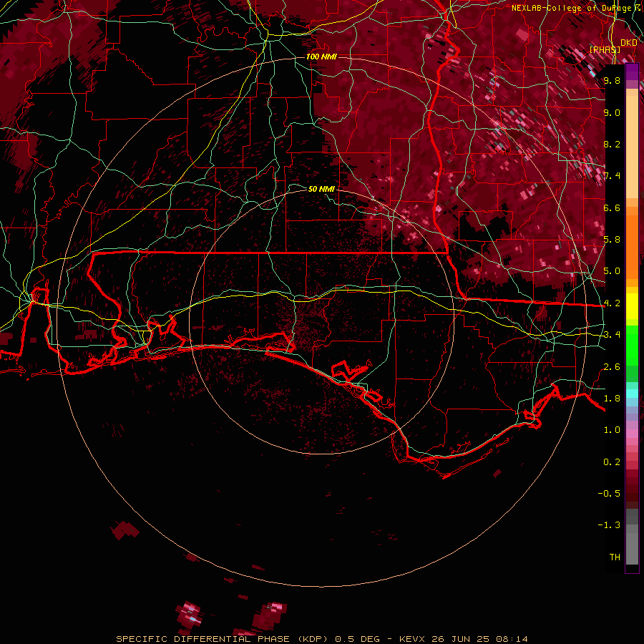644x644 pixels.
Task: Click the 1.0 scale value
Action: 612,430
